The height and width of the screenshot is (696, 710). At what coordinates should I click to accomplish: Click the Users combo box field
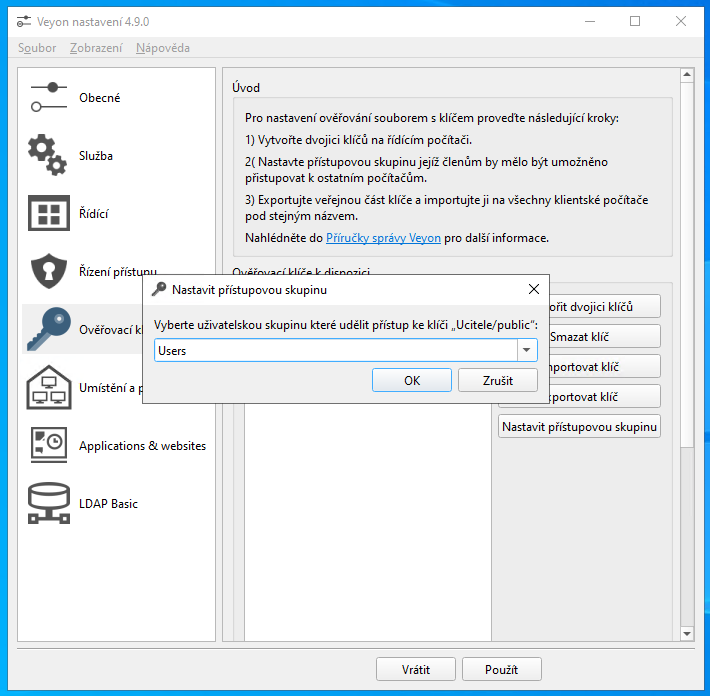(x=335, y=351)
